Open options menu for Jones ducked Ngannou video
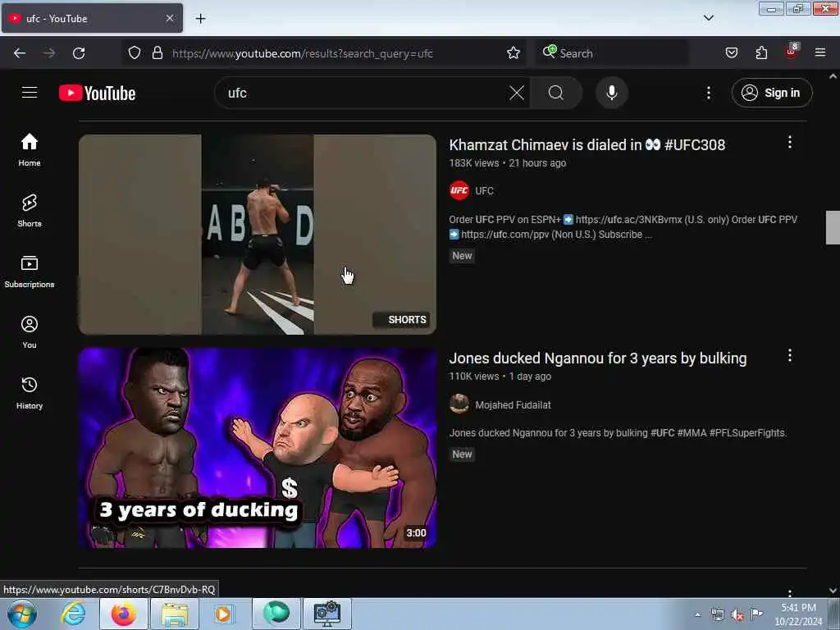This screenshot has height=630, width=840. 789,355
